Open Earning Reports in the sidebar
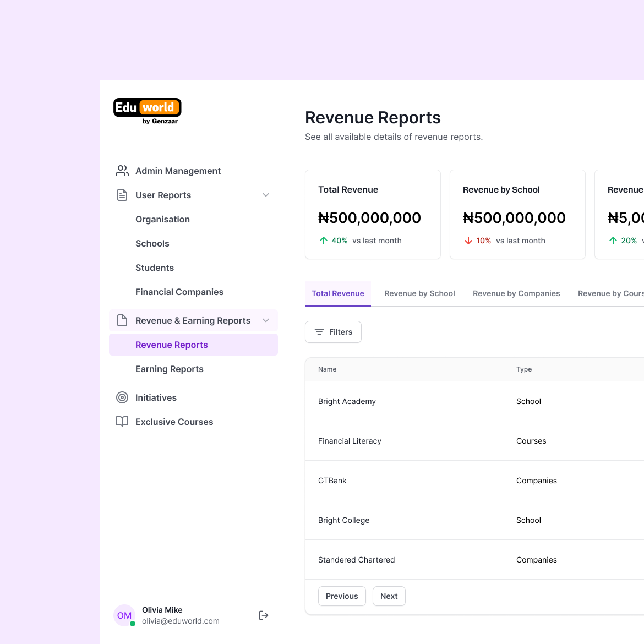The image size is (644, 644). 170,369
